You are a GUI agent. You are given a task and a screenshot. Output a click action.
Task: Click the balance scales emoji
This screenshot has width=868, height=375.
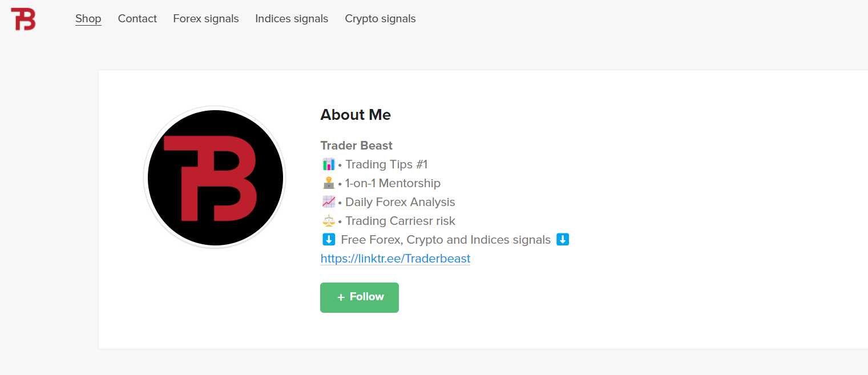point(328,221)
